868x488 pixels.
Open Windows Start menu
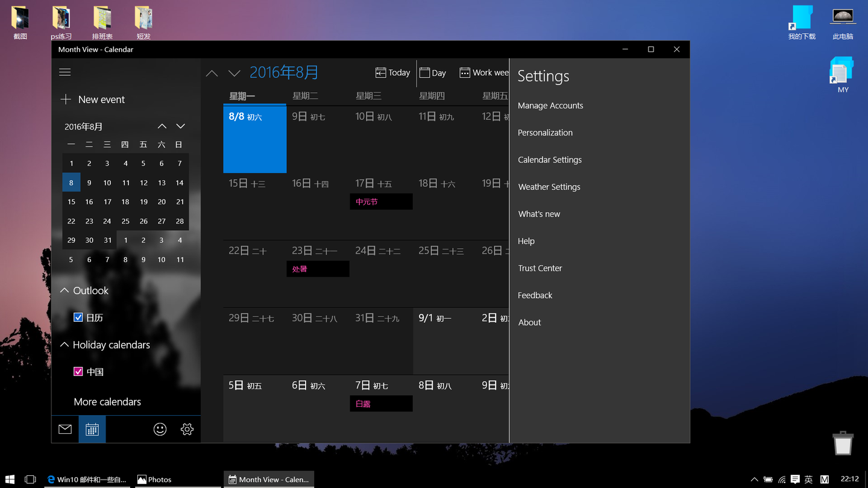(10, 480)
